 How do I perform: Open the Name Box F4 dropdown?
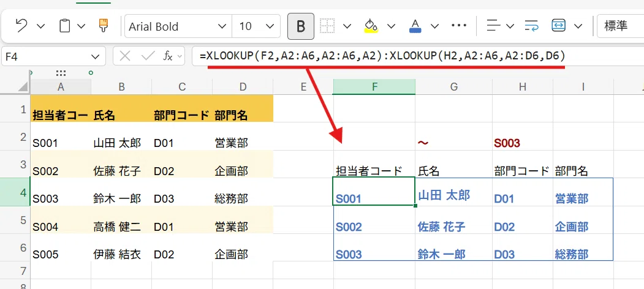pyautogui.click(x=96, y=57)
